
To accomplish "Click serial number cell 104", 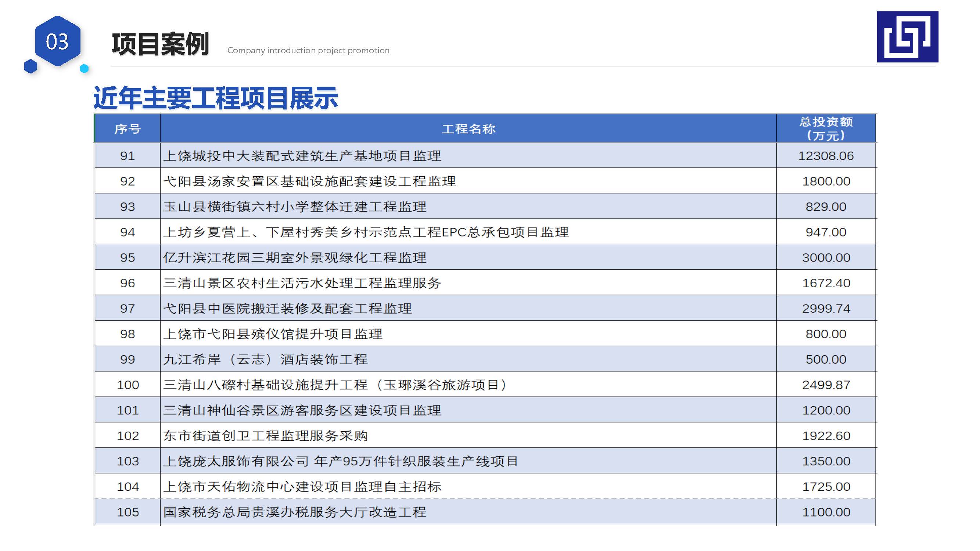I will pyautogui.click(x=128, y=487).
